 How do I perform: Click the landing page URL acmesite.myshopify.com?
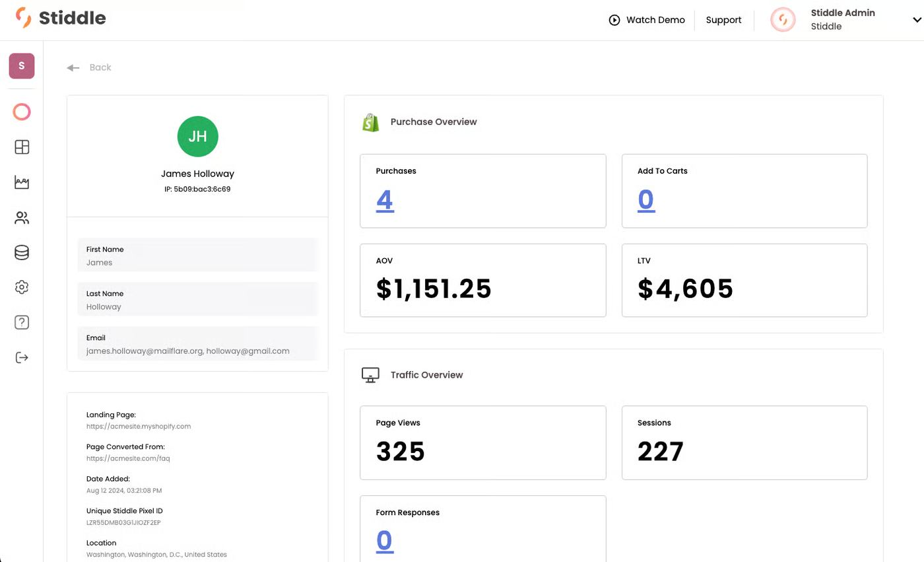click(x=139, y=427)
